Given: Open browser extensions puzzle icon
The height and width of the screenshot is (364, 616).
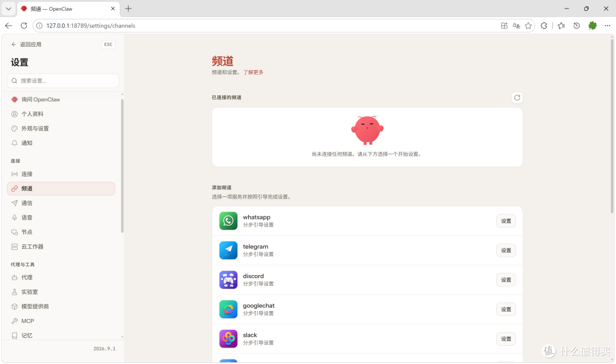Looking at the screenshot, I should pyautogui.click(x=544, y=26).
